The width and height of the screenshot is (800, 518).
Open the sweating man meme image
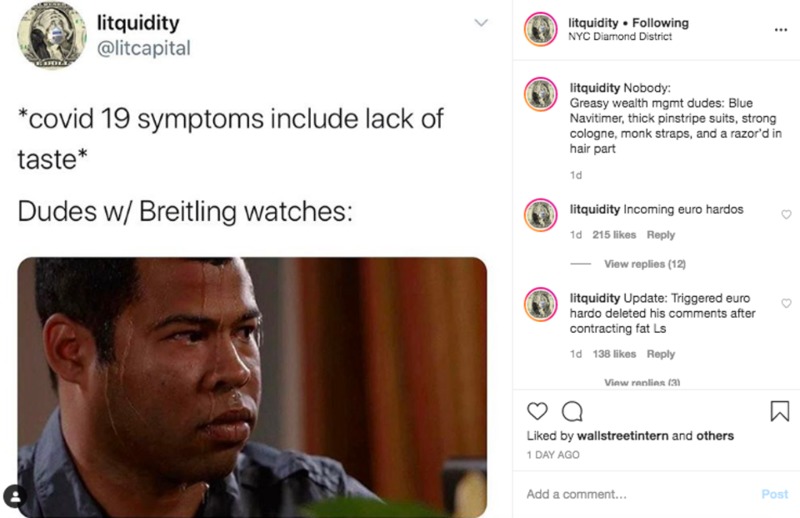point(252,387)
